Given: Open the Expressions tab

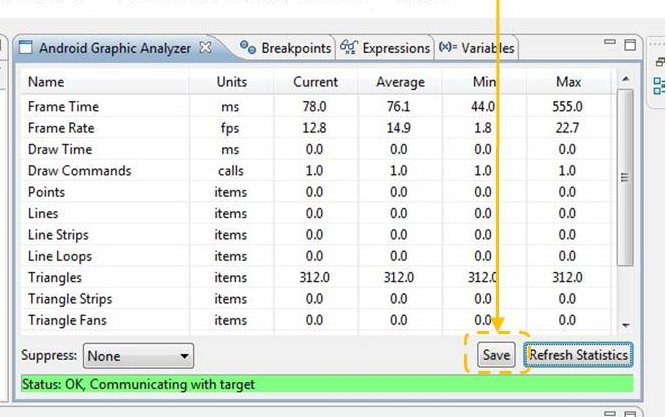Looking at the screenshot, I should coord(385,48).
